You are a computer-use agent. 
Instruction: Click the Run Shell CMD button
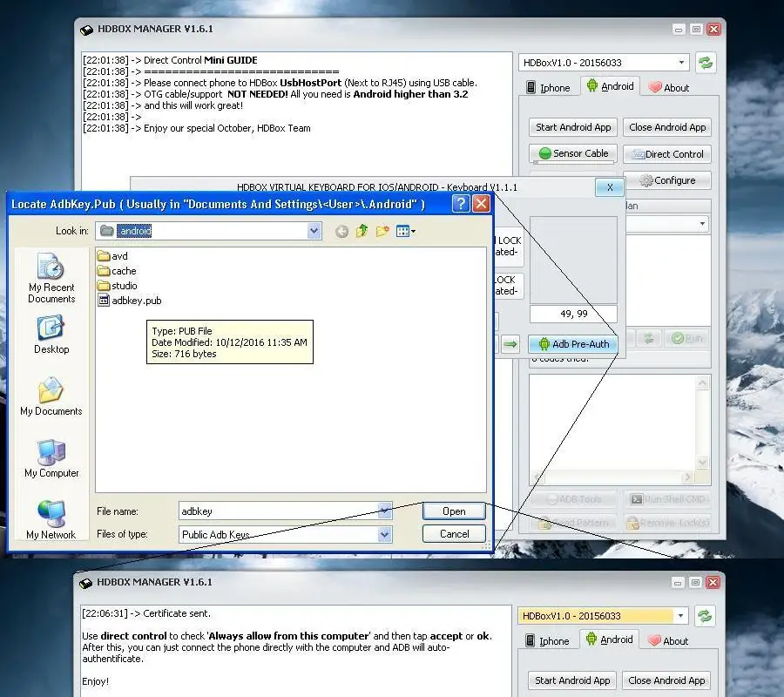[x=667, y=499]
